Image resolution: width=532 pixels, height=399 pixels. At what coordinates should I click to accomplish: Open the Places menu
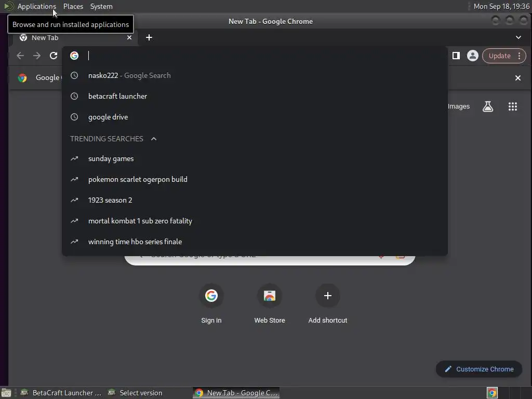point(73,6)
